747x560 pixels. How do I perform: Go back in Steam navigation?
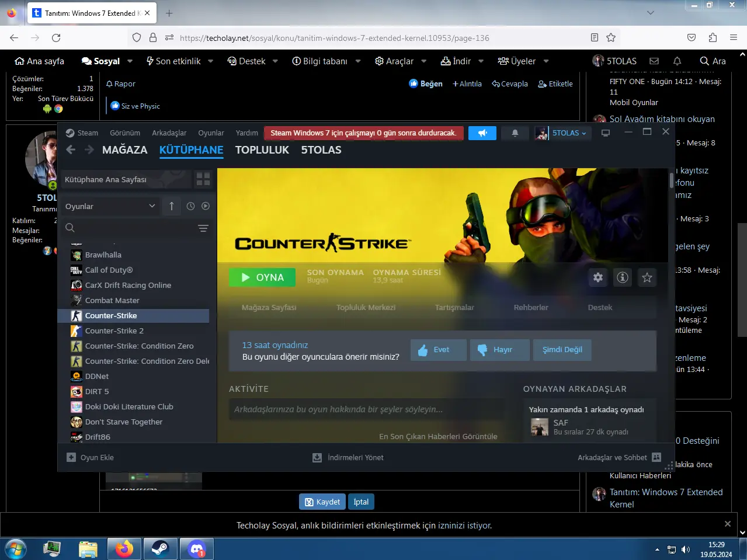pyautogui.click(x=71, y=149)
